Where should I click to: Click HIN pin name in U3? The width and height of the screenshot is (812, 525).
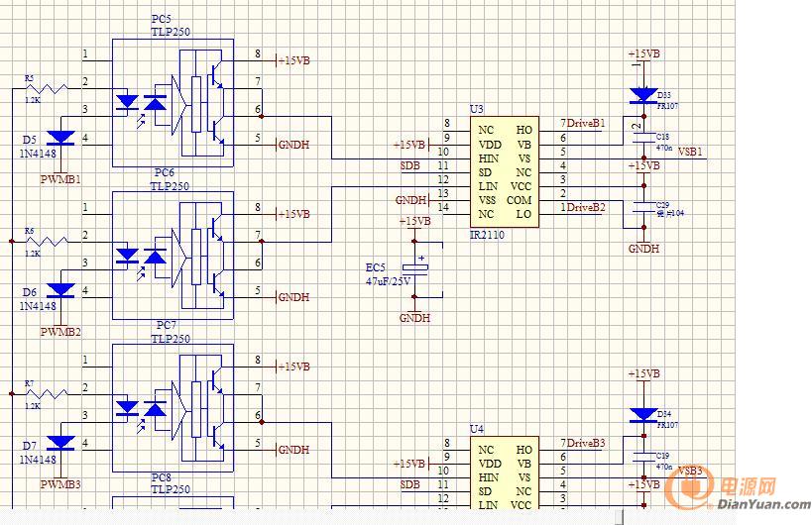[489, 158]
